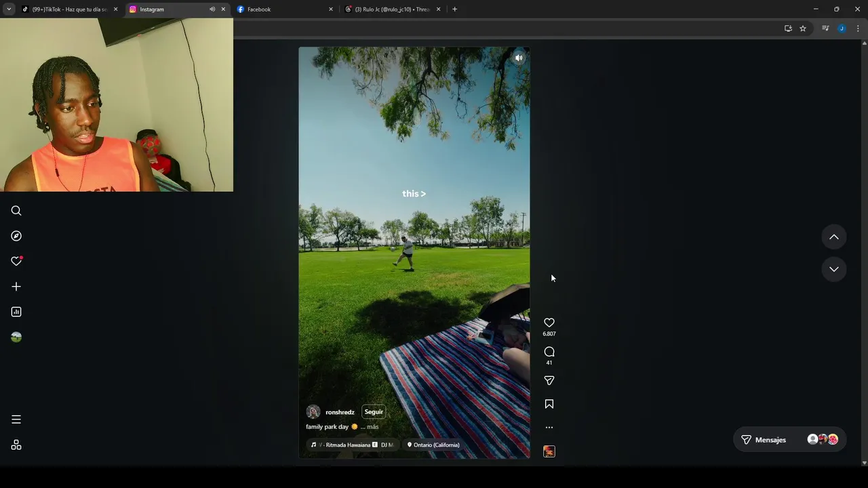868x488 pixels.
Task: Click the page scrollbar down arrow
Action: 864,463
